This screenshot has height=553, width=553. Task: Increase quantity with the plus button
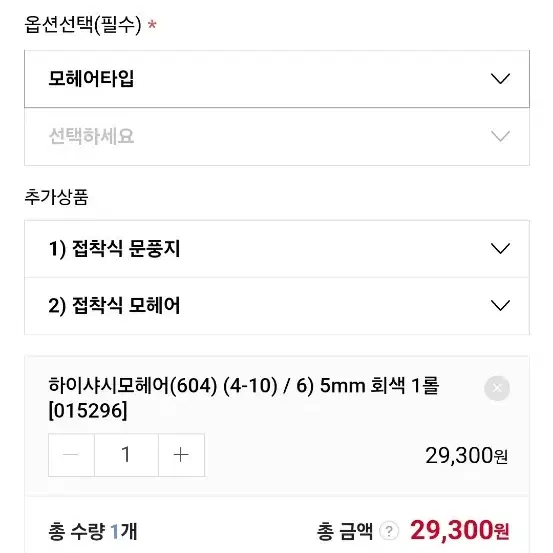click(x=181, y=455)
